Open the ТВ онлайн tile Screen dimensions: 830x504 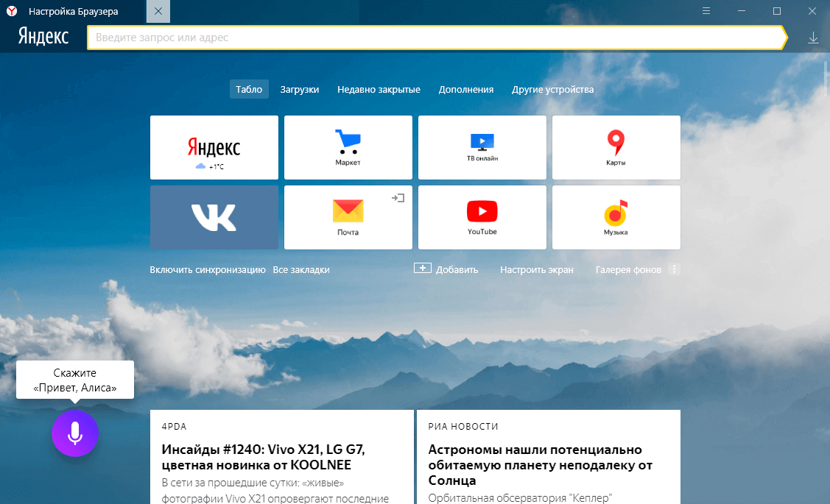point(482,147)
